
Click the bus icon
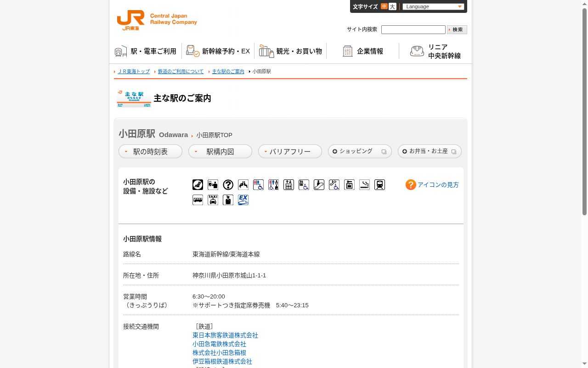(198, 200)
